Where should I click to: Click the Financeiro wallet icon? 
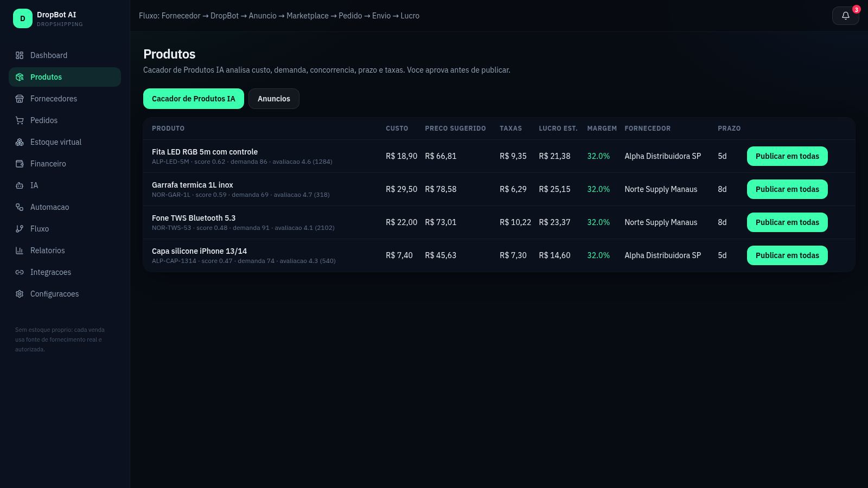click(x=20, y=164)
